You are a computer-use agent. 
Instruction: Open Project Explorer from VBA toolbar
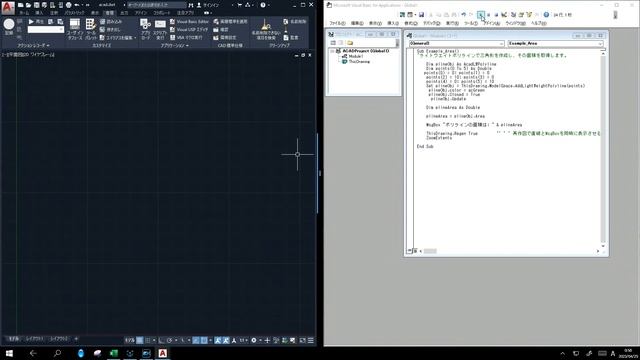point(513,15)
